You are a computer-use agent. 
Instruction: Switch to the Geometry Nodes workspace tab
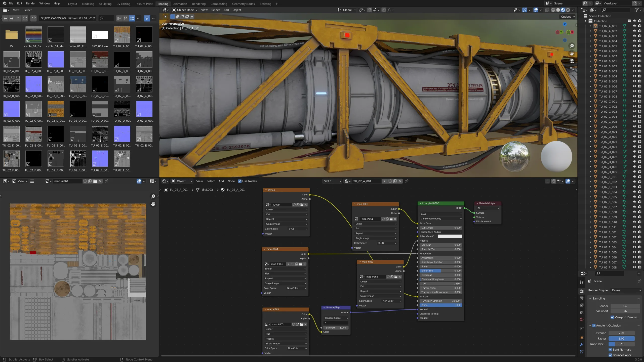pyautogui.click(x=243, y=4)
